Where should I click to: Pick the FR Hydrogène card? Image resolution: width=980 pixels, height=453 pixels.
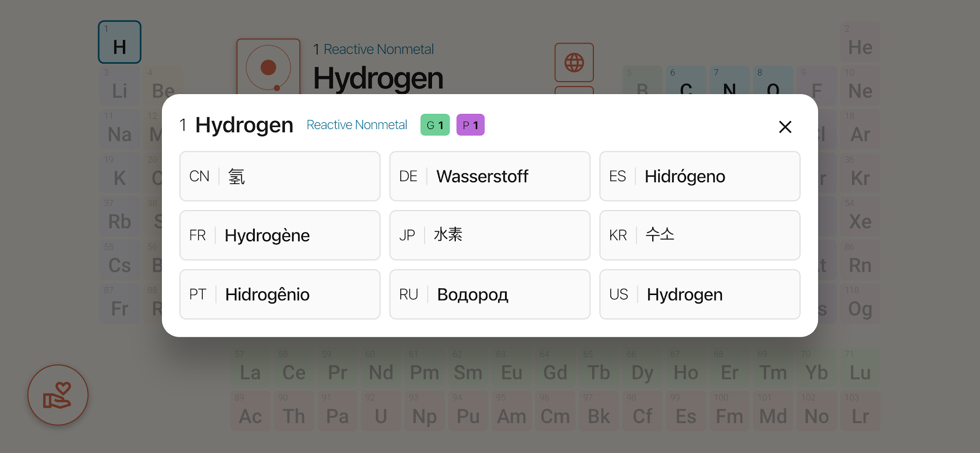coord(280,235)
